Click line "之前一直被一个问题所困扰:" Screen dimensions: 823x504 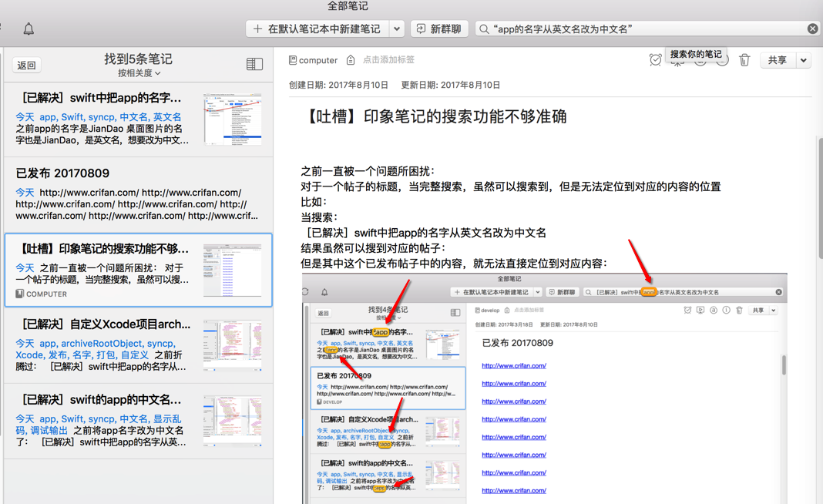coord(368,171)
